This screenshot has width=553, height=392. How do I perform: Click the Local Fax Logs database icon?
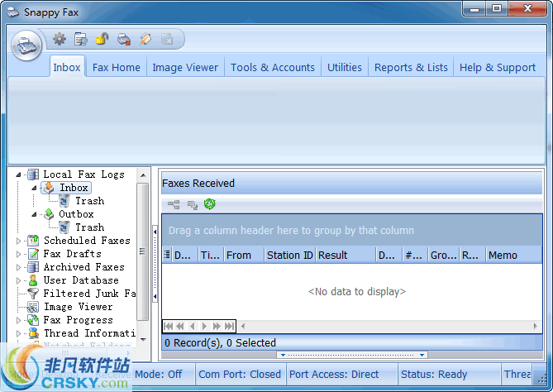click(x=33, y=174)
